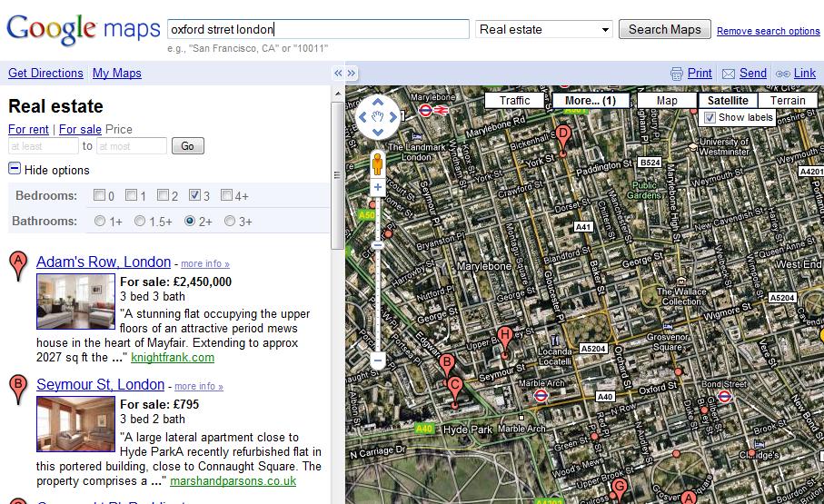Click map marker G near Upper Brook St
Viewport: 824px width, 504px height.
point(620,489)
